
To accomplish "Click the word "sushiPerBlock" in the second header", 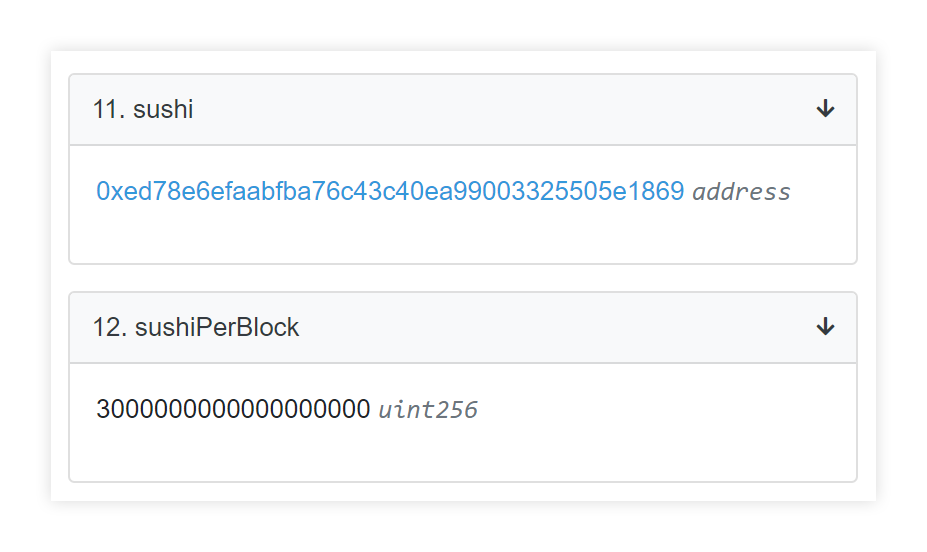I will [x=217, y=327].
